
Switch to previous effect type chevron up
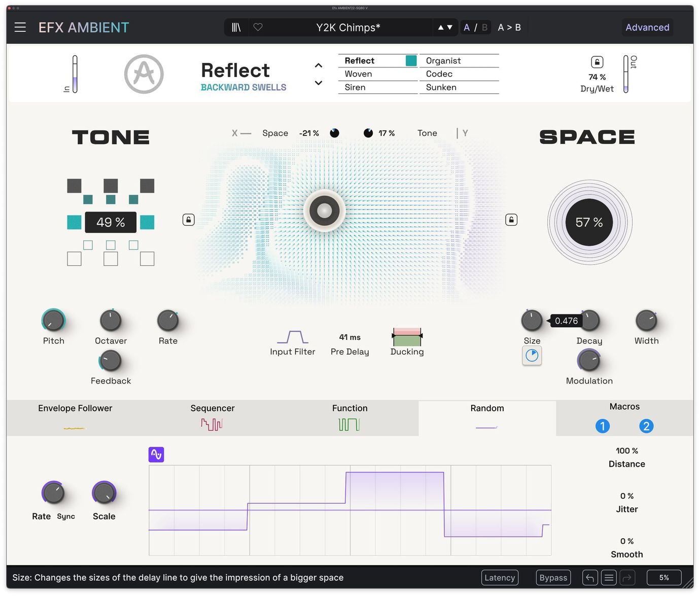coord(319,65)
